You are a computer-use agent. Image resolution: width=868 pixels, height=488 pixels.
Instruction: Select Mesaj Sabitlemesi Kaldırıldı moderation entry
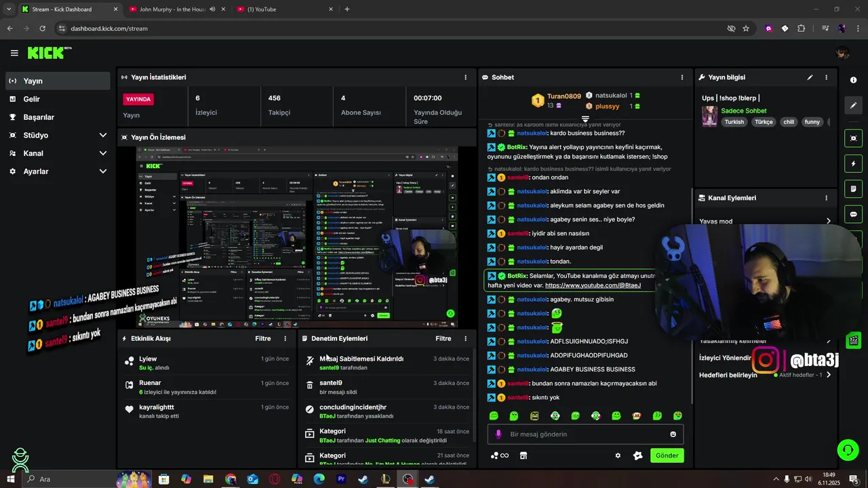click(387, 363)
